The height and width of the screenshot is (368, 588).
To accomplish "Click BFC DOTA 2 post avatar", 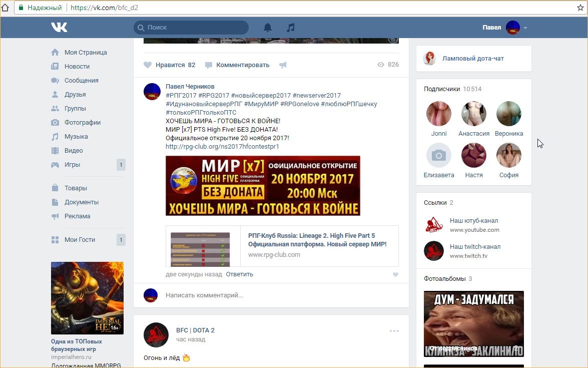I will [156, 334].
